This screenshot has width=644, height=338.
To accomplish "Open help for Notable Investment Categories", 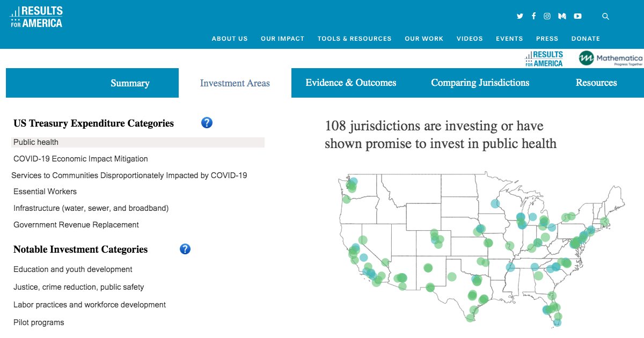I will coord(185,249).
